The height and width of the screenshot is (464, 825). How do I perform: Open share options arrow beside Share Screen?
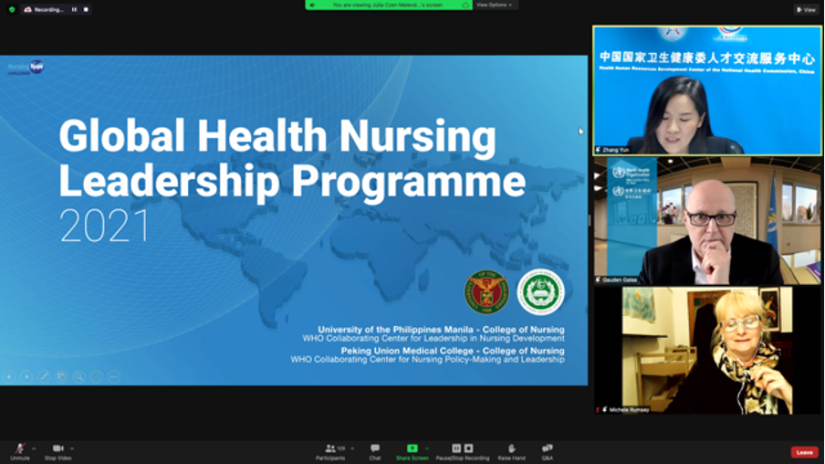(x=427, y=449)
